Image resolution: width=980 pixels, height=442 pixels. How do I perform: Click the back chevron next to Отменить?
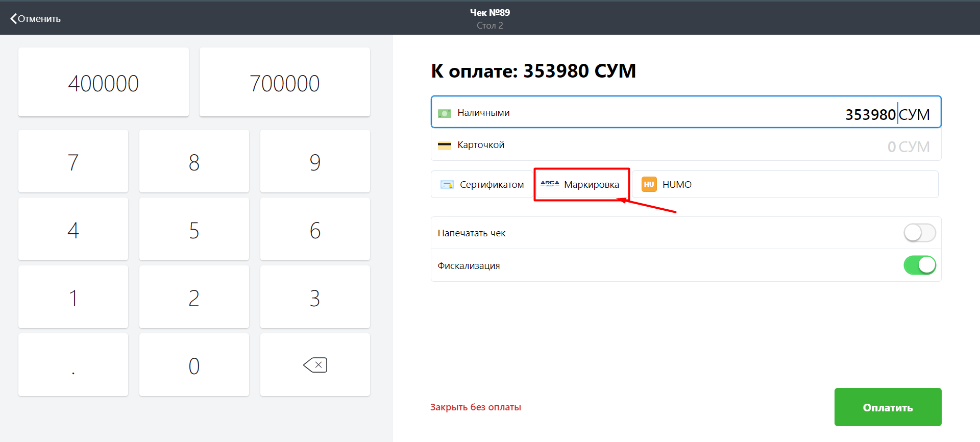13,19
